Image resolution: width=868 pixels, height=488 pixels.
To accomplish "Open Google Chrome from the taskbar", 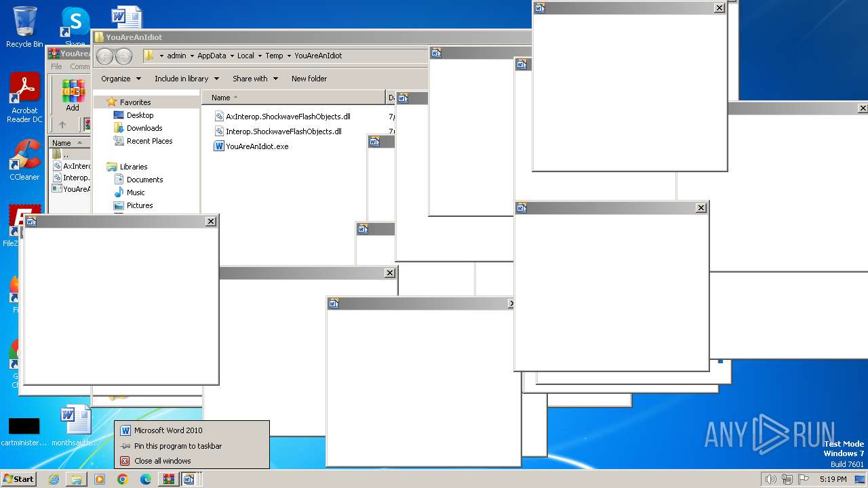I will (123, 479).
